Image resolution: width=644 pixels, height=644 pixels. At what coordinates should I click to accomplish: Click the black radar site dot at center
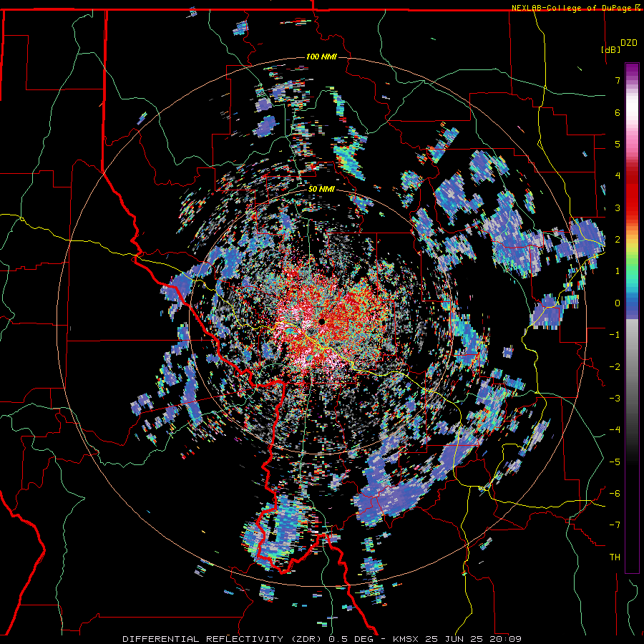(x=321, y=321)
